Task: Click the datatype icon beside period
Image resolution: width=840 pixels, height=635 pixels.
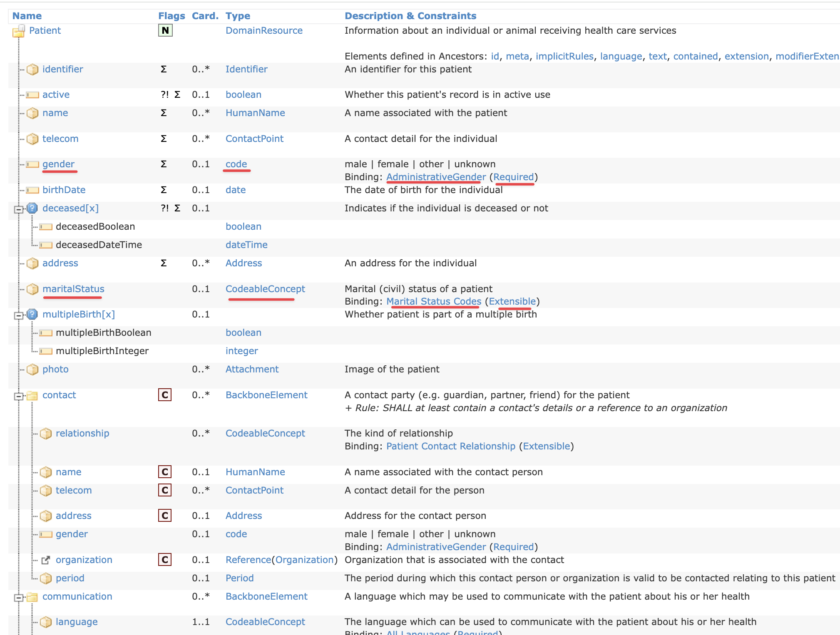Action: [46, 578]
